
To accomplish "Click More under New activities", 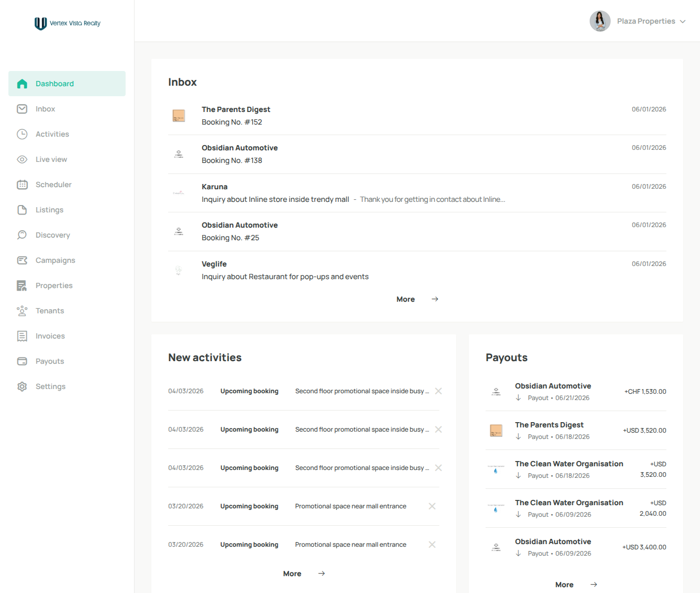I will pos(292,574).
